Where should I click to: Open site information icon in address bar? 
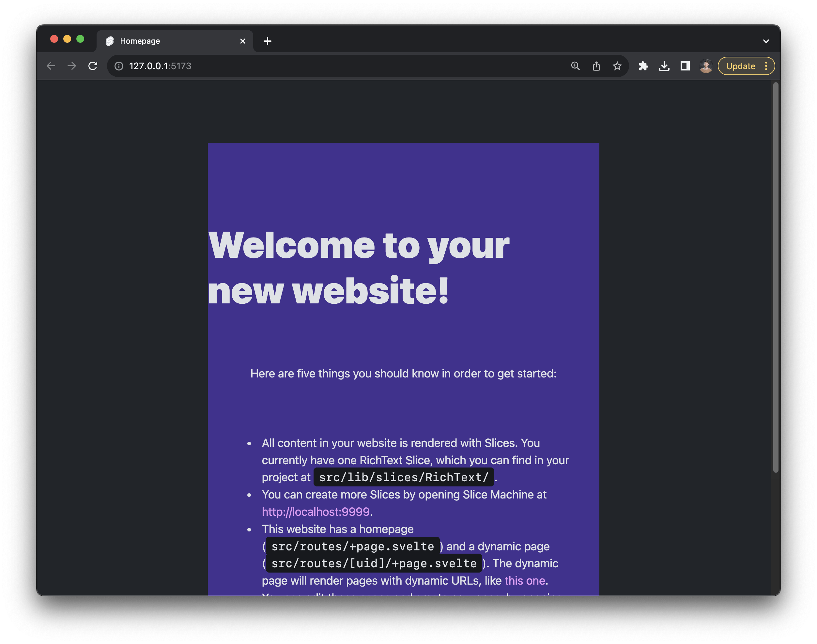pyautogui.click(x=119, y=66)
